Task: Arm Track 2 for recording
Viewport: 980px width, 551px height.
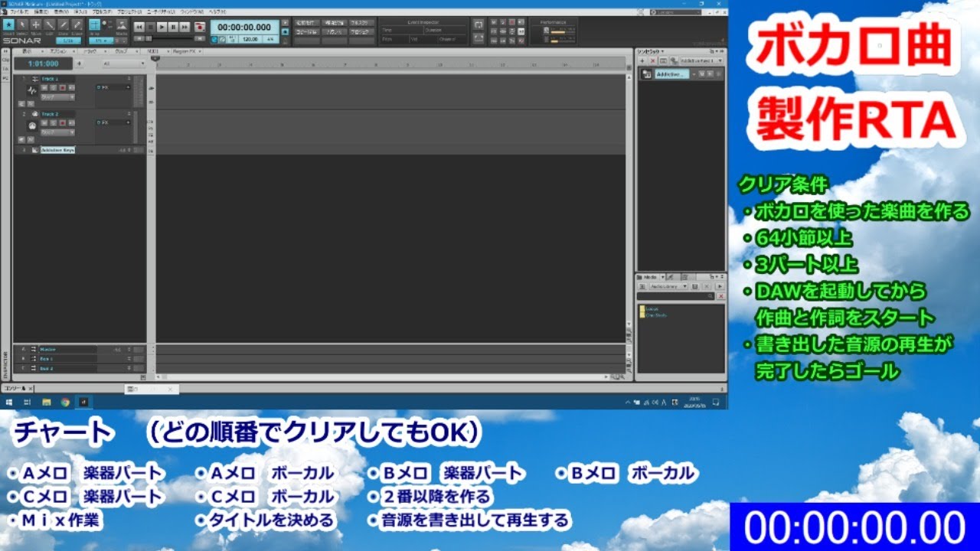Action: (63, 123)
